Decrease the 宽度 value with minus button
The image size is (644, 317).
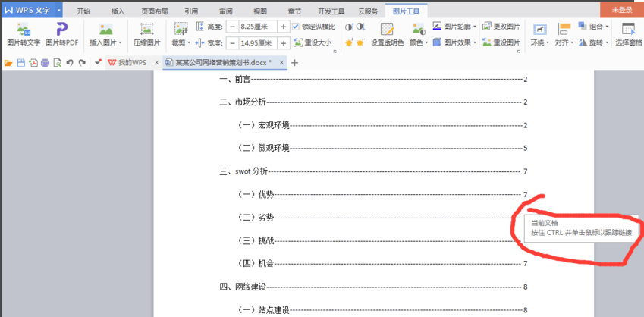click(x=231, y=43)
